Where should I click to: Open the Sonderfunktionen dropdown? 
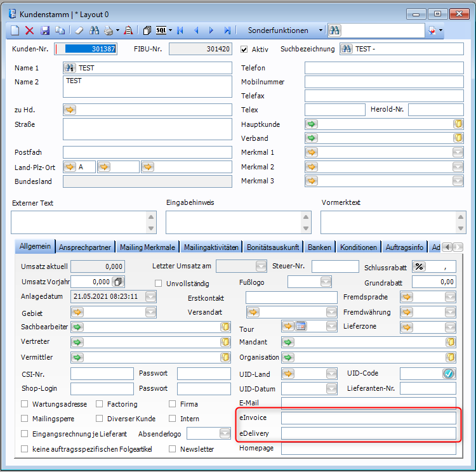click(321, 30)
